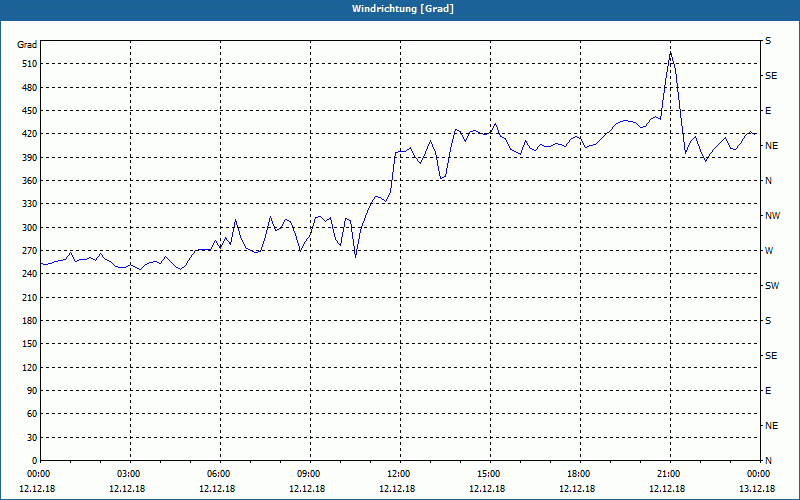Select the 480 y-axis tick label
Screen dimensions: 800x500
click(30, 88)
